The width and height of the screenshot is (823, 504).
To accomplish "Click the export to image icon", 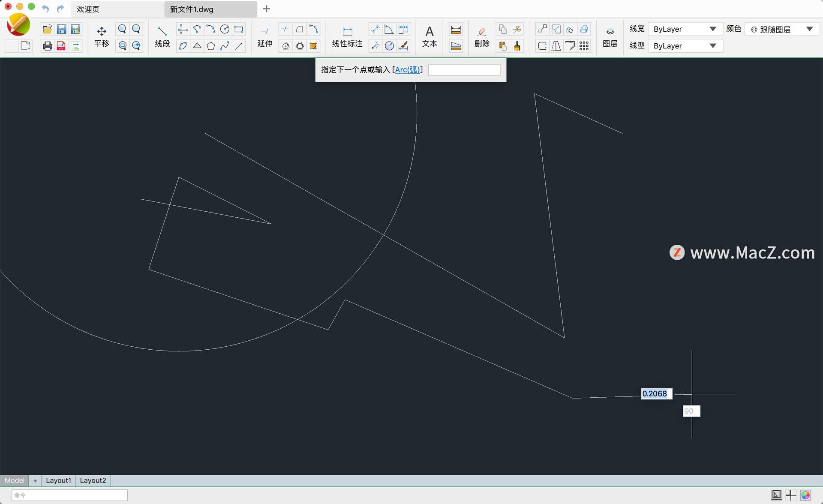I will coord(75,46).
